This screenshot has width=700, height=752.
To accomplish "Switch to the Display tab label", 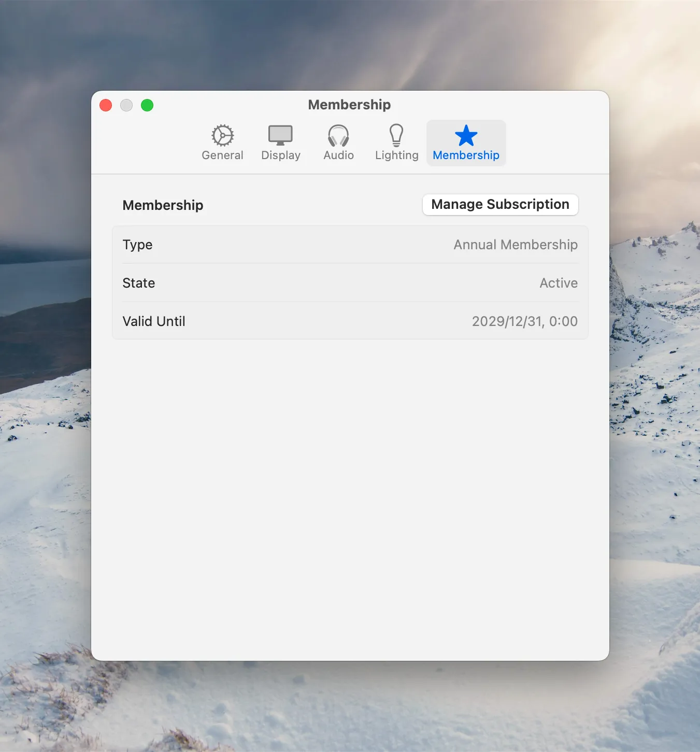I will coord(281,155).
